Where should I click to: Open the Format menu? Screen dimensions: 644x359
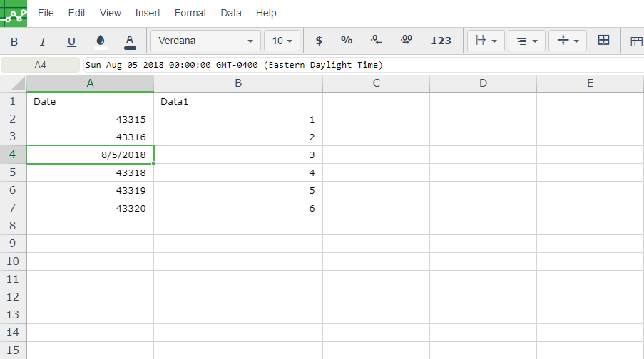coord(190,13)
